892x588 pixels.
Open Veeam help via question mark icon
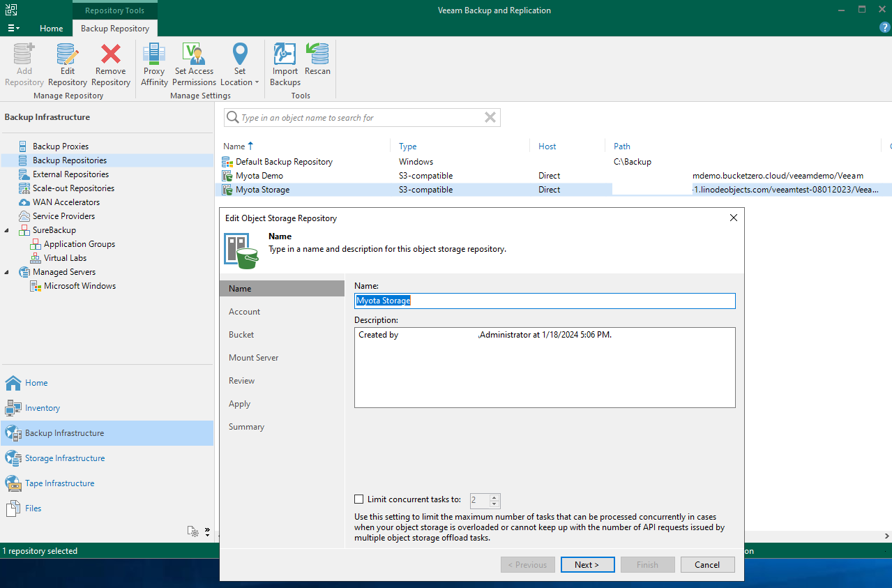(x=884, y=27)
